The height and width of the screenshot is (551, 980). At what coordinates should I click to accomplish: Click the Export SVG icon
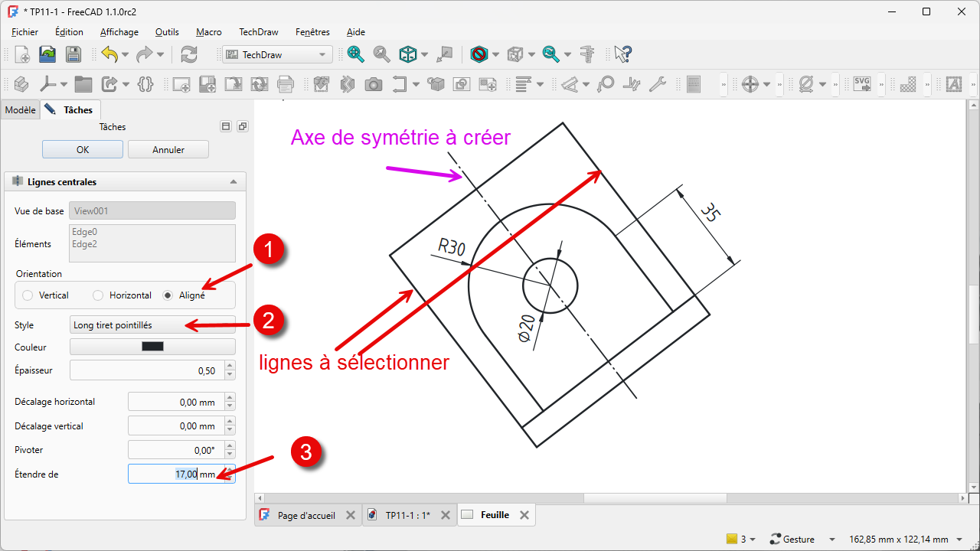coord(862,84)
